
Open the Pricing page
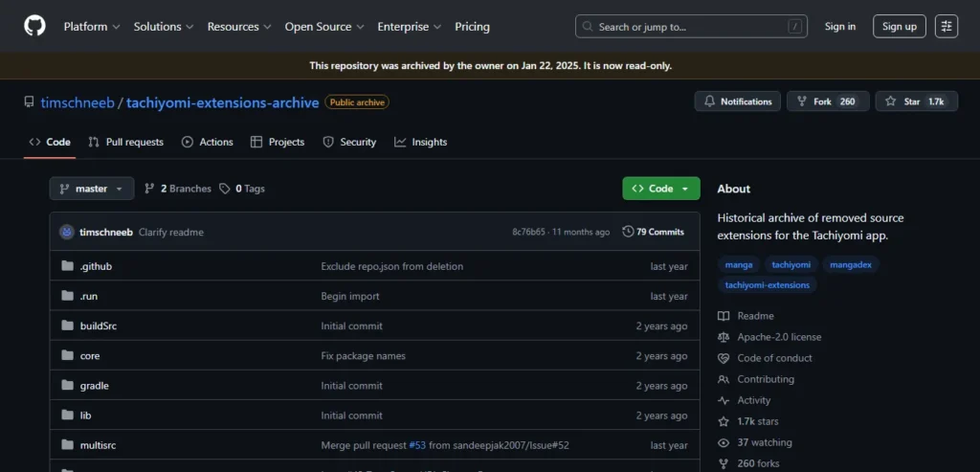tap(473, 27)
